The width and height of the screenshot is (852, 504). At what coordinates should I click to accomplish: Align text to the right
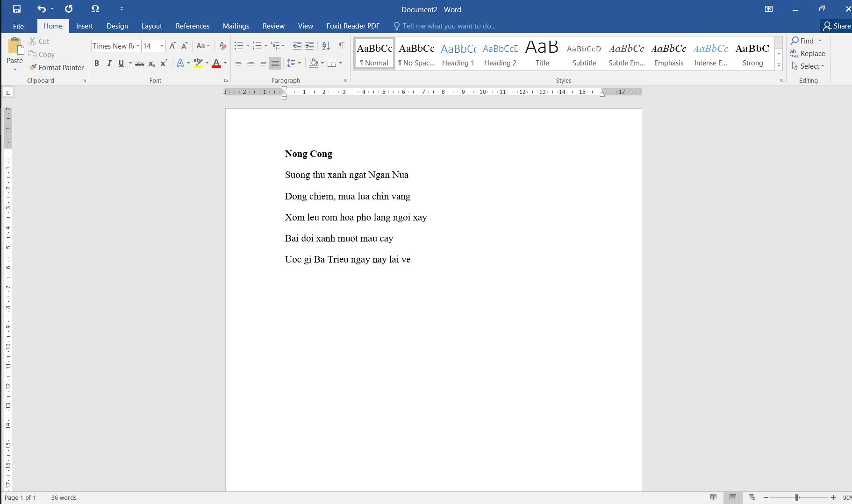pos(263,64)
